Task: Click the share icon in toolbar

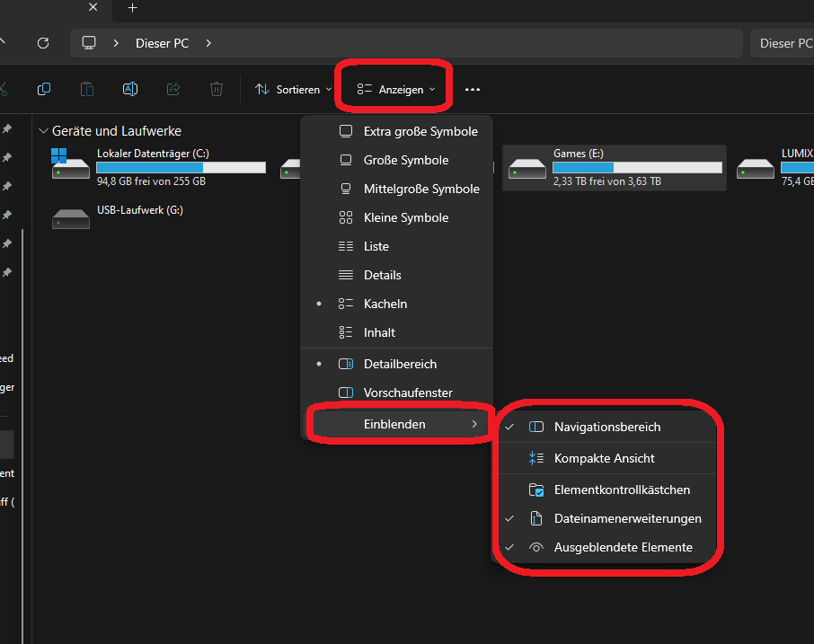Action: pos(173,89)
